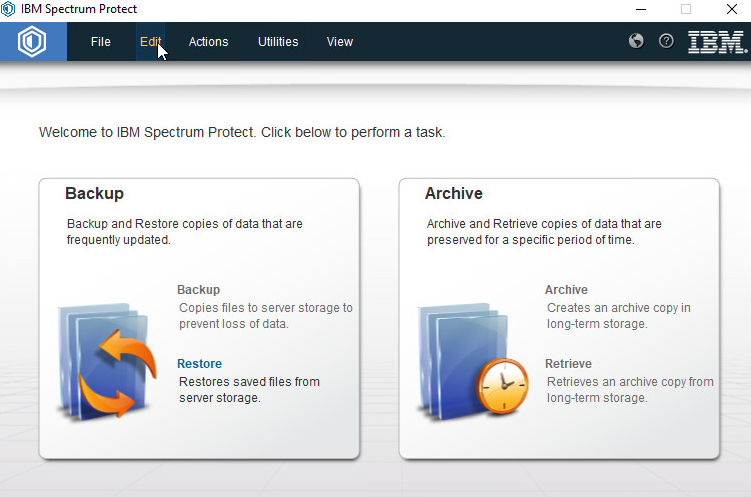Select the Restore task link
Screen dimensions: 751x497
(x=199, y=364)
